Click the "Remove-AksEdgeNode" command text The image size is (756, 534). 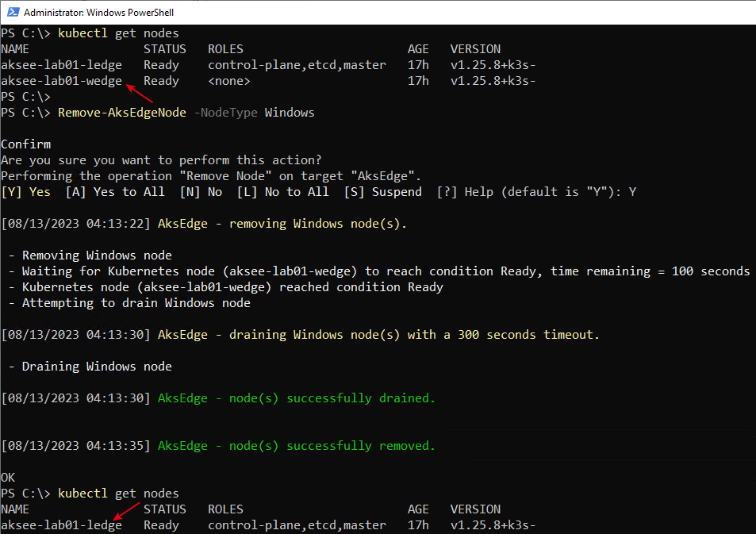(x=122, y=113)
